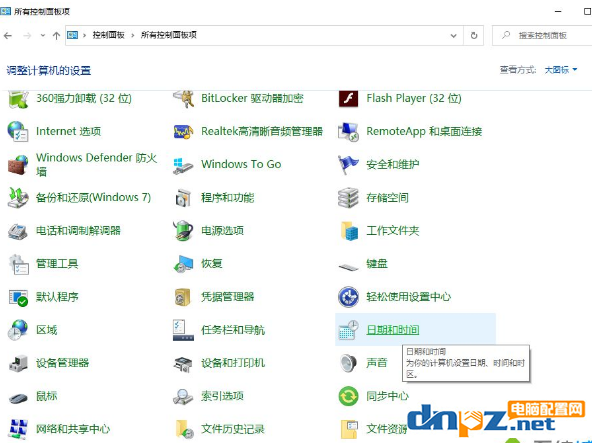Open the 默认程序 link
592x443 pixels.
[57, 297]
